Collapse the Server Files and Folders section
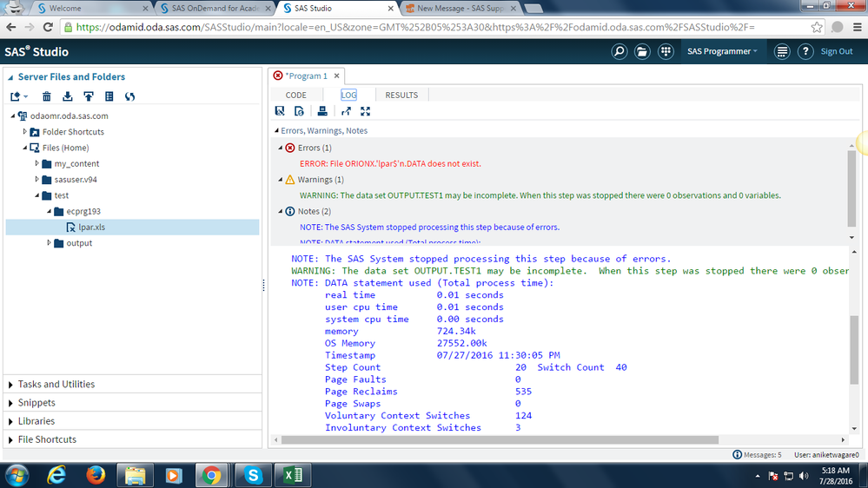This screenshot has height=488, width=868. coord(10,77)
